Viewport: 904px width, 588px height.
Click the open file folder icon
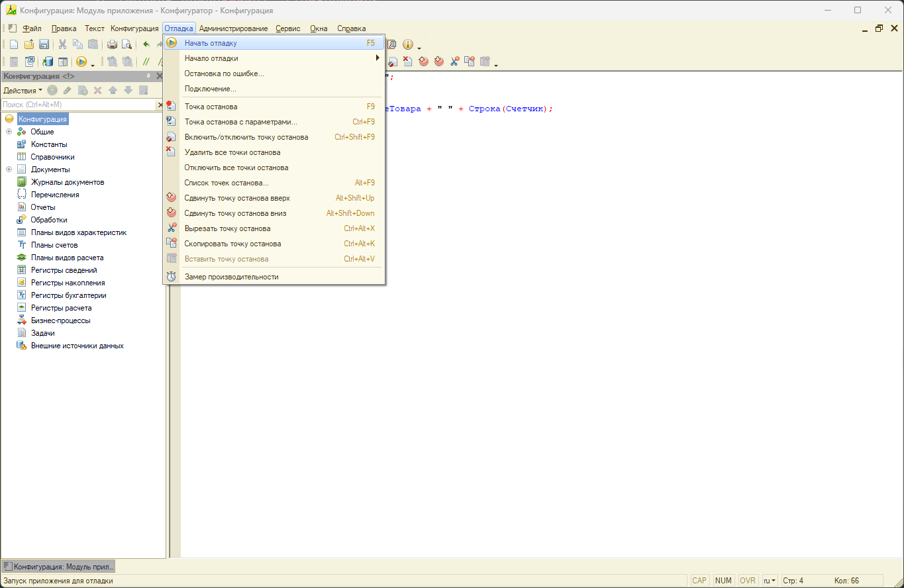pyautogui.click(x=29, y=44)
